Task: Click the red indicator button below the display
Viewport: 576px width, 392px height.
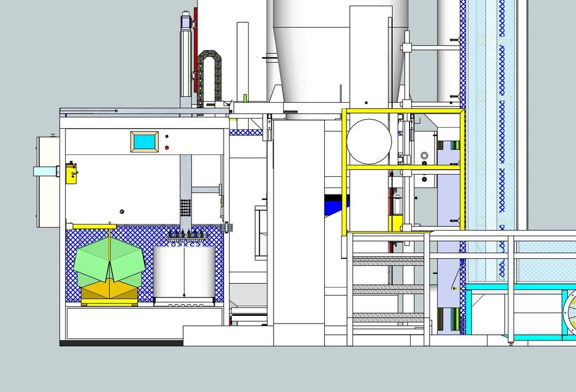Action: [x=167, y=147]
